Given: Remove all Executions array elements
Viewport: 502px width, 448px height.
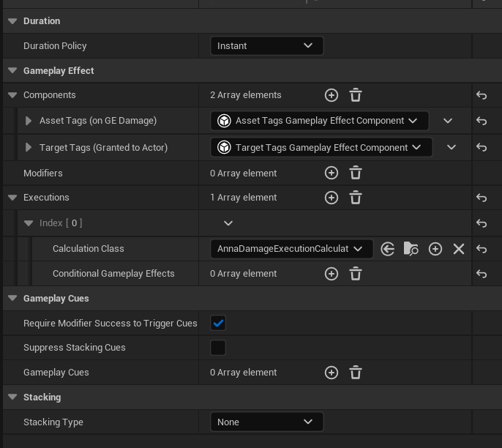Looking at the screenshot, I should pyautogui.click(x=356, y=198).
